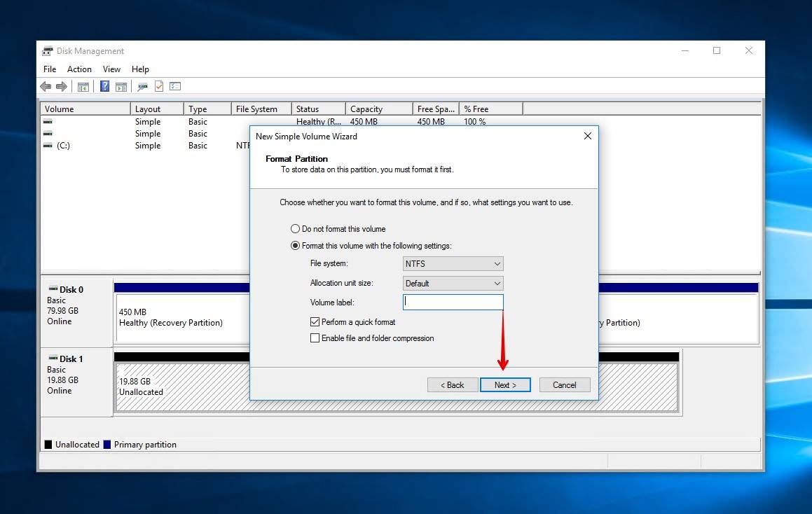812x514 pixels.
Task: Cancel the New Simple Volume Wizard
Action: (564, 385)
